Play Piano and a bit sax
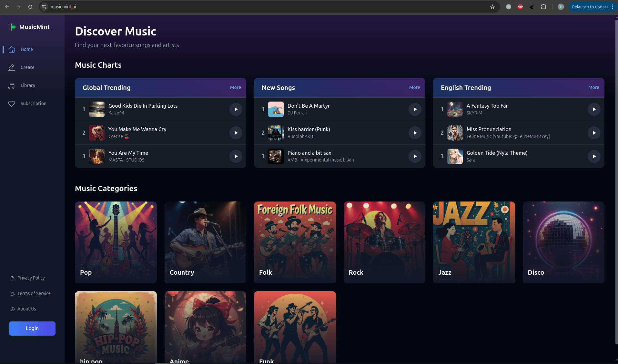Viewport: 618px width, 364px height. tap(415, 156)
